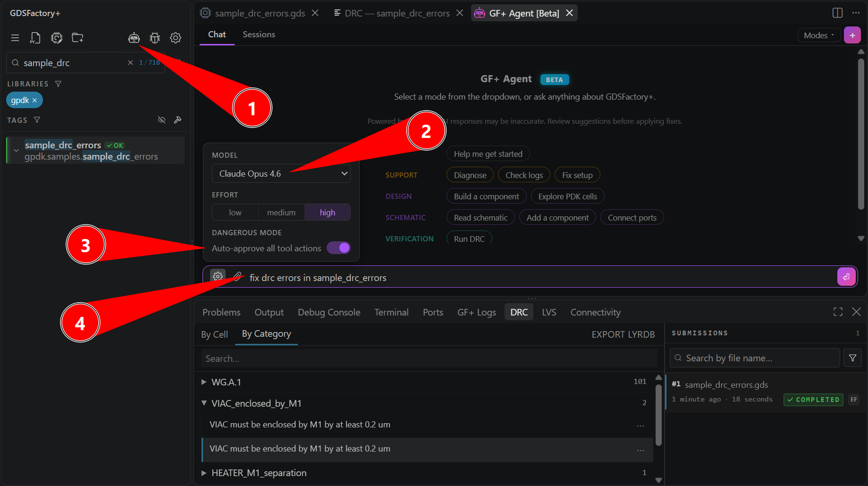Image resolution: width=868 pixels, height=486 pixels.
Task: Maximize the bottom panel
Action: [838, 312]
